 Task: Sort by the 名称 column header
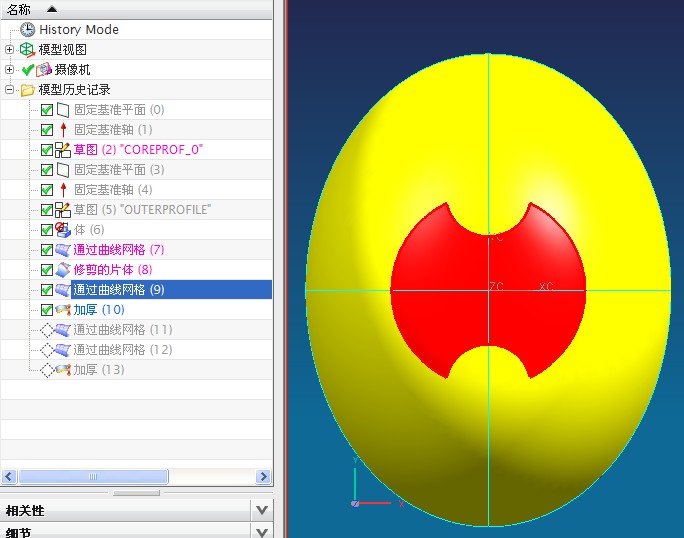(x=137, y=9)
